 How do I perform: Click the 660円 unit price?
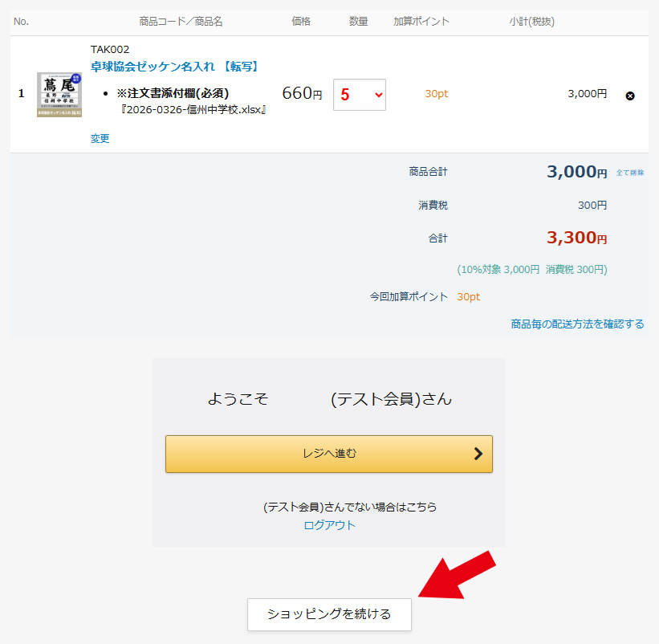(302, 94)
